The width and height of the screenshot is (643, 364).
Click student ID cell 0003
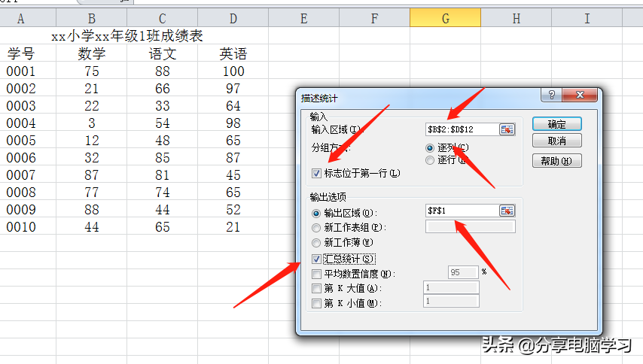click(21, 105)
